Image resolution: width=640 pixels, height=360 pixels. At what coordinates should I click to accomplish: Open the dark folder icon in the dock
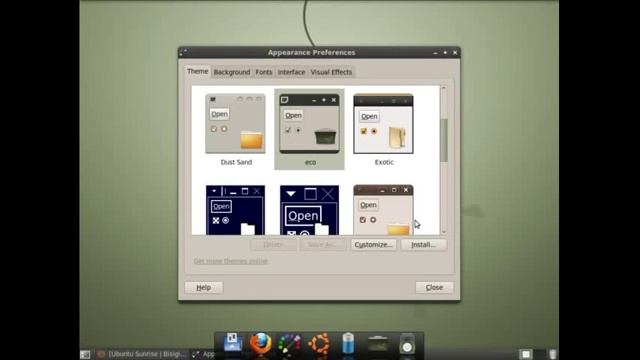(378, 344)
